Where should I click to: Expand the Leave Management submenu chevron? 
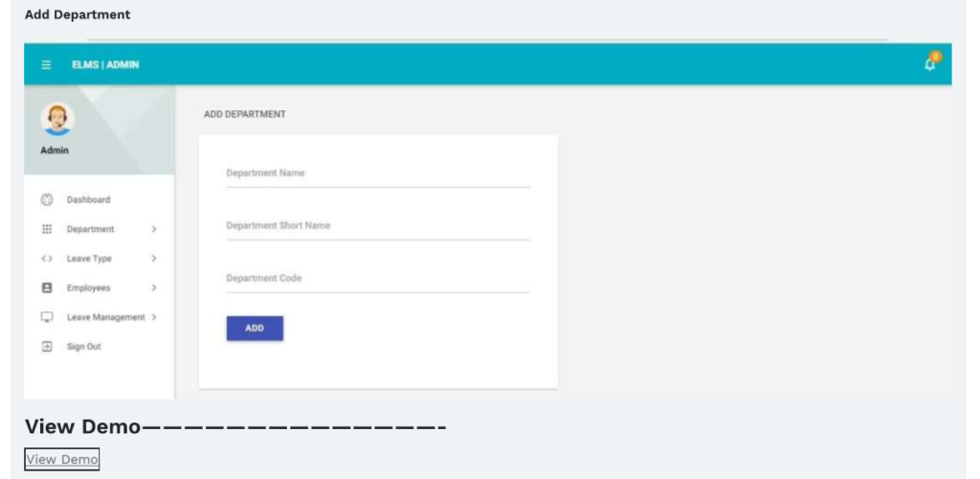(154, 317)
